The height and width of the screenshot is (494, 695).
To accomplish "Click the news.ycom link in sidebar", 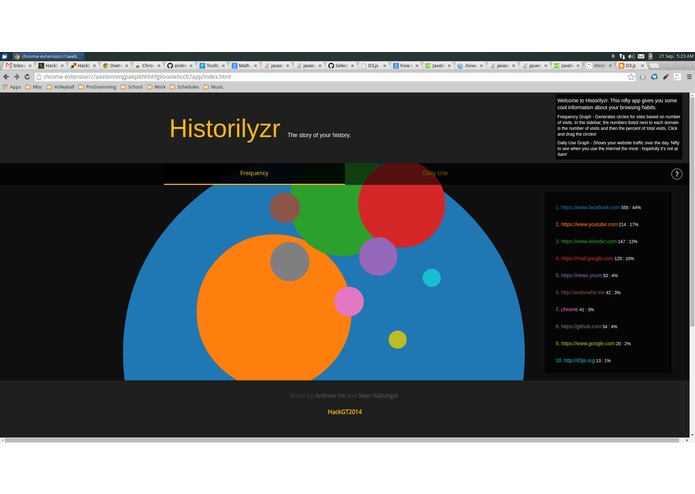I will (x=581, y=275).
